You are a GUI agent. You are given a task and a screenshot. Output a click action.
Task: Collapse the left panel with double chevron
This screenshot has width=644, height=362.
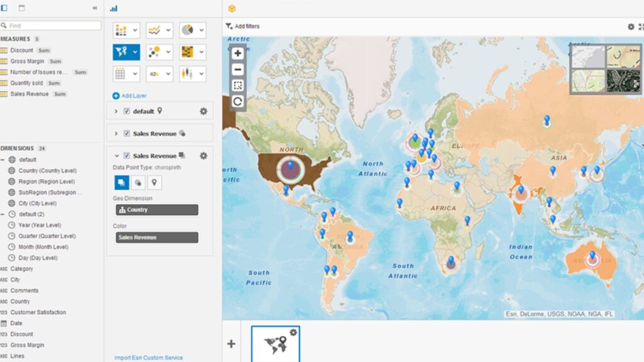click(x=95, y=8)
